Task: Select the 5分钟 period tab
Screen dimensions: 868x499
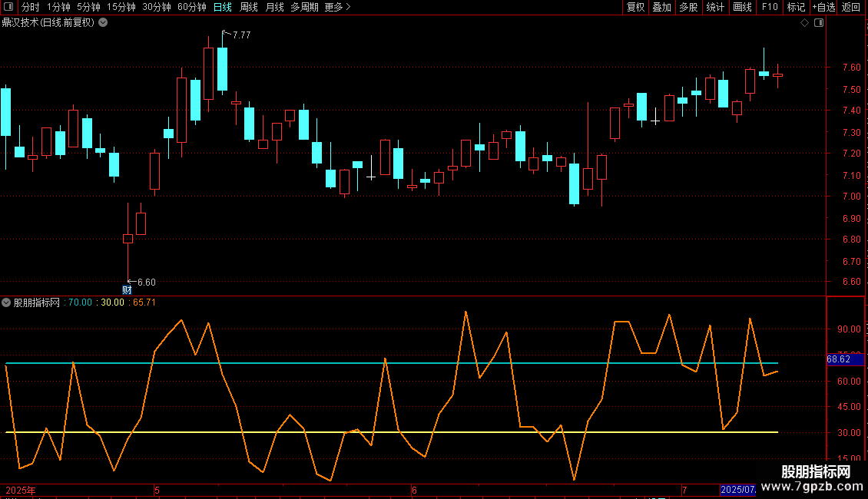Action: pyautogui.click(x=88, y=7)
